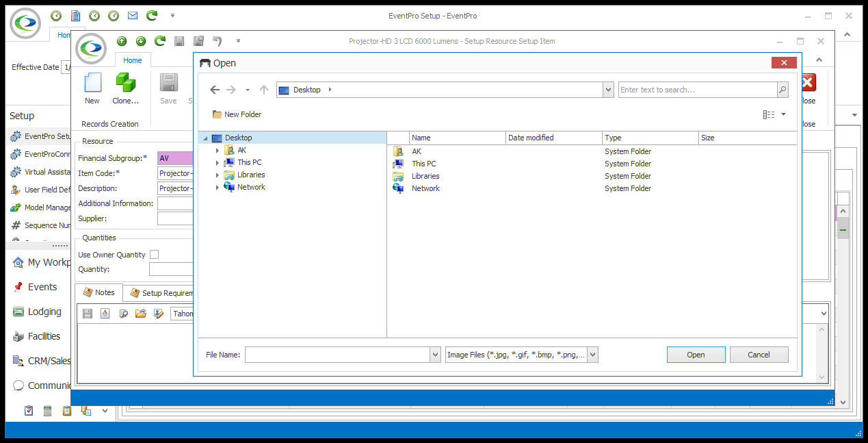
Task: Click the open folder icon in Notes toolbar
Action: (x=141, y=314)
